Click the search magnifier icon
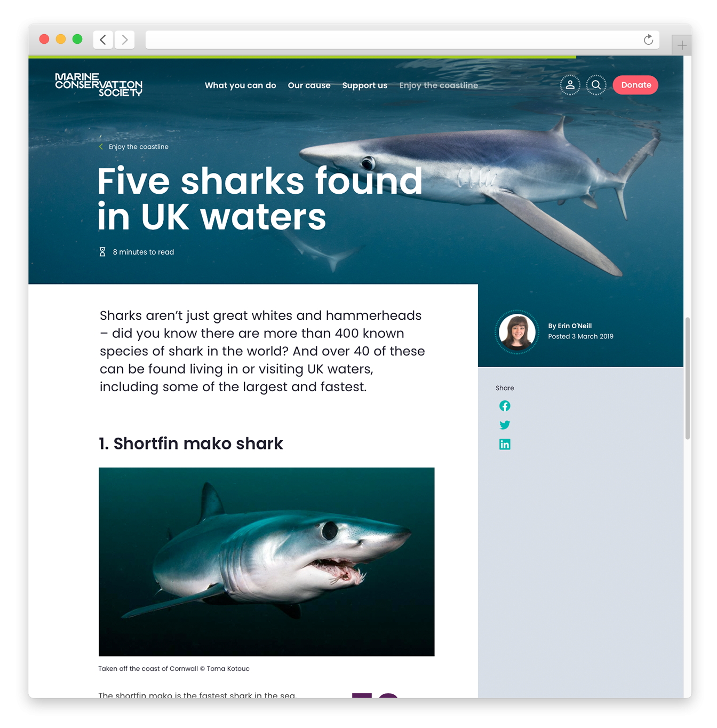The height and width of the screenshot is (728, 717). (596, 85)
